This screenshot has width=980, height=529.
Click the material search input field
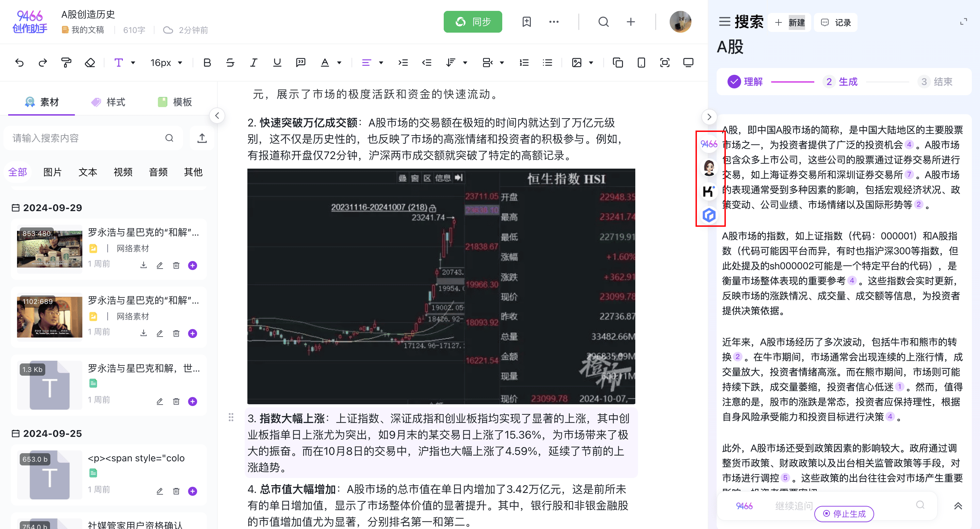click(x=93, y=138)
